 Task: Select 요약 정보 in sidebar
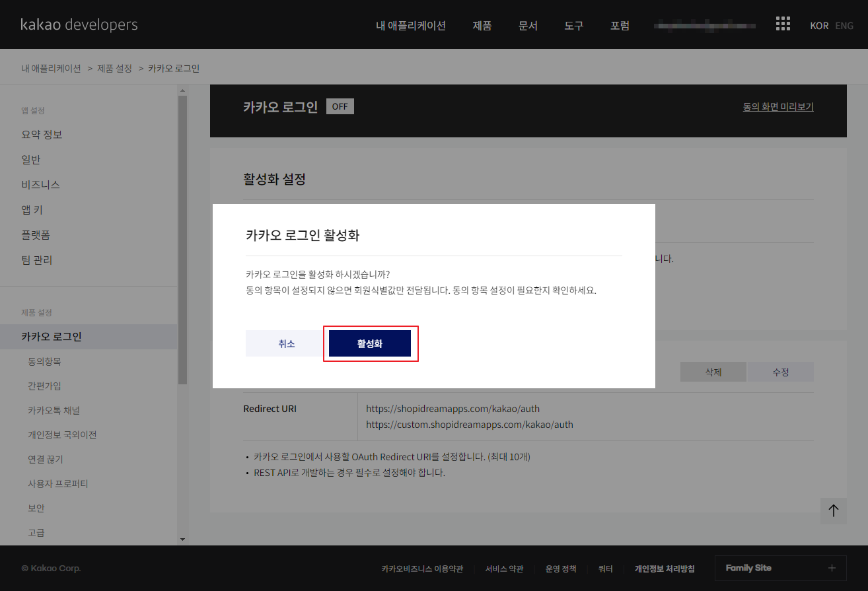click(x=42, y=135)
